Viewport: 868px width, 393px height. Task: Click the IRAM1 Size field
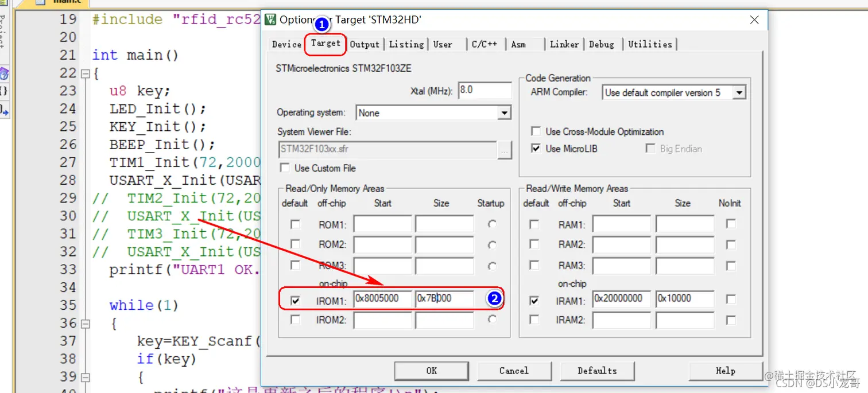coord(685,299)
